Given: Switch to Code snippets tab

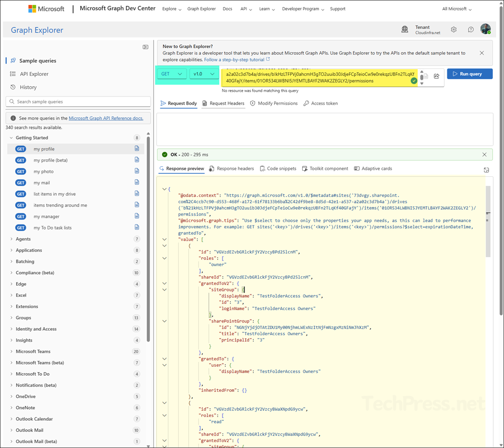Looking at the screenshot, I should click(278, 168).
